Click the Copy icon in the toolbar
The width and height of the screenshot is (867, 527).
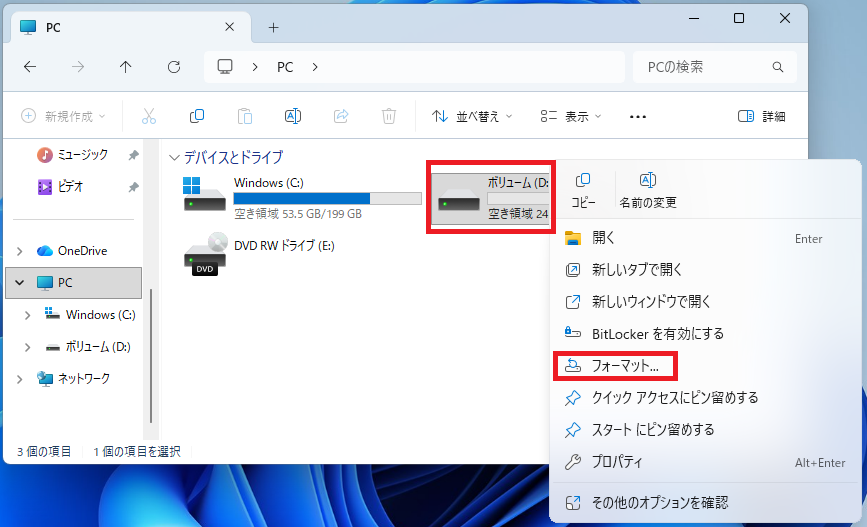[x=197, y=116]
